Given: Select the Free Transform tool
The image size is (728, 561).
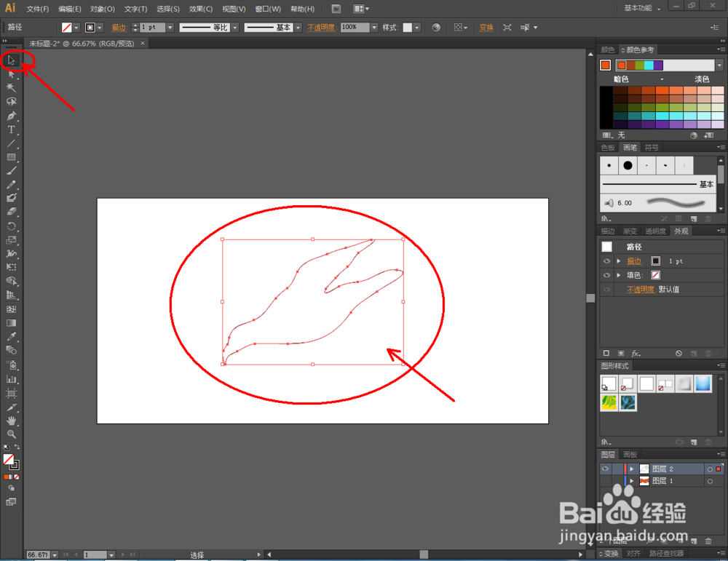Looking at the screenshot, I should coord(11,267).
